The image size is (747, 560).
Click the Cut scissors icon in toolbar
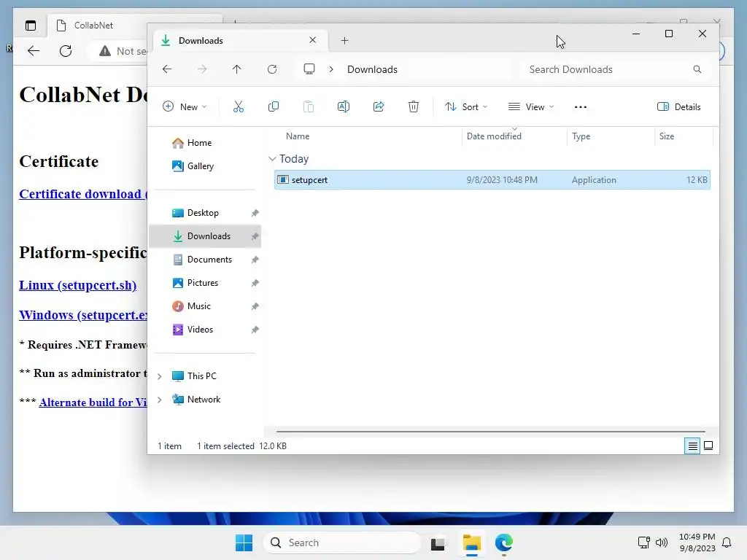pyautogui.click(x=239, y=106)
